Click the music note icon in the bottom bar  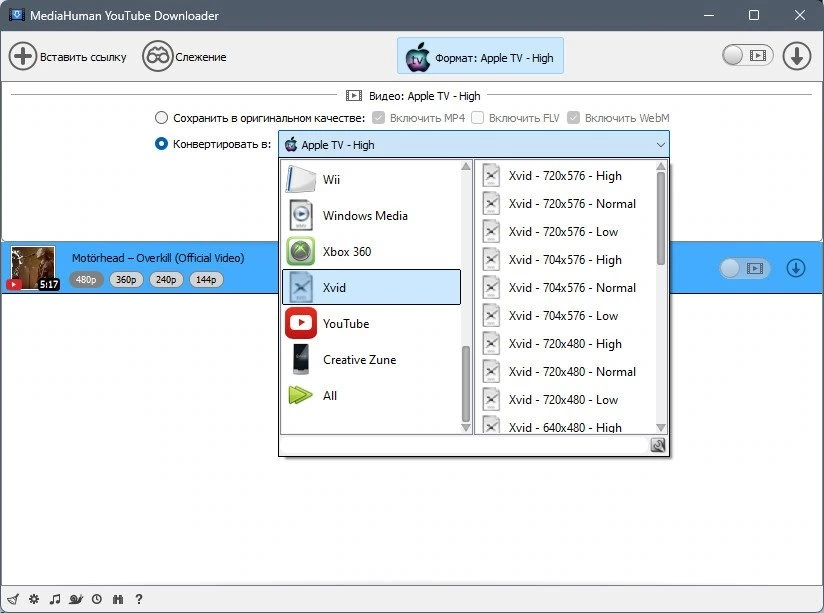(55, 599)
